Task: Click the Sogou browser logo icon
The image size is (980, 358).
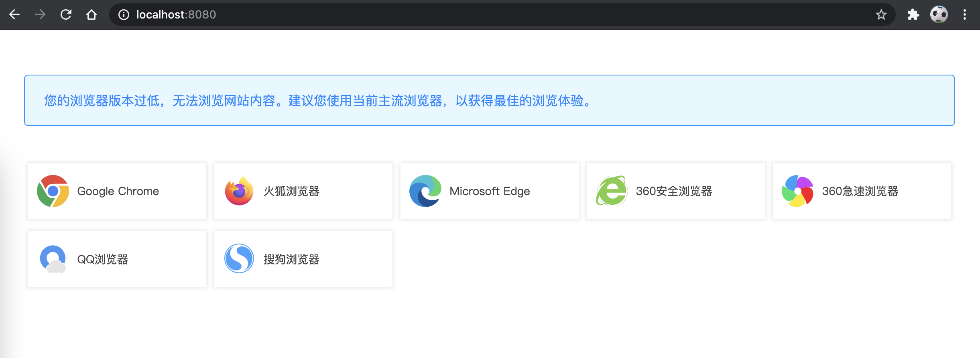Action: point(239,258)
